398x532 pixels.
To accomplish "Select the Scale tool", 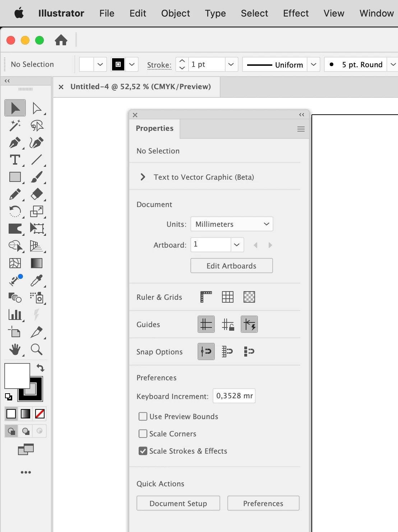I will pyautogui.click(x=37, y=211).
